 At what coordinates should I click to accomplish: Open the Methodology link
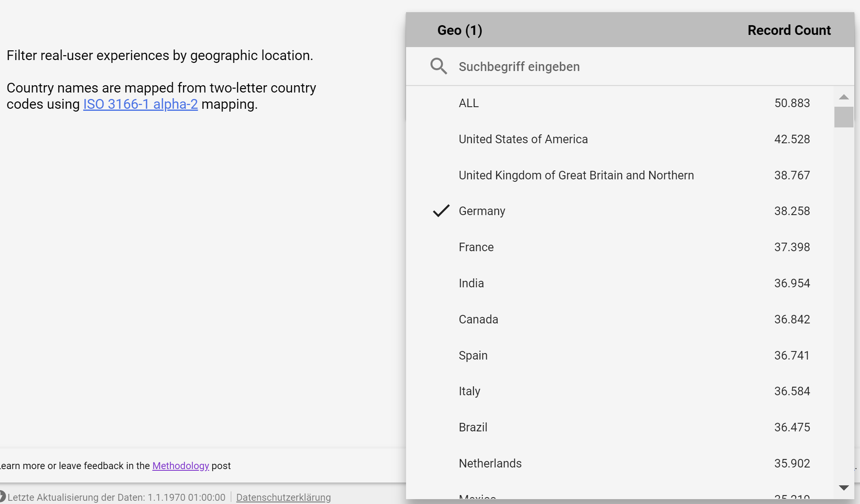click(x=180, y=466)
